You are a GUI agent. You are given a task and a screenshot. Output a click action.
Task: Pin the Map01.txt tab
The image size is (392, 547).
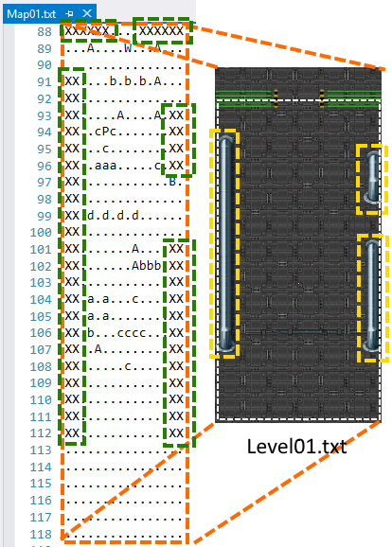tap(69, 14)
